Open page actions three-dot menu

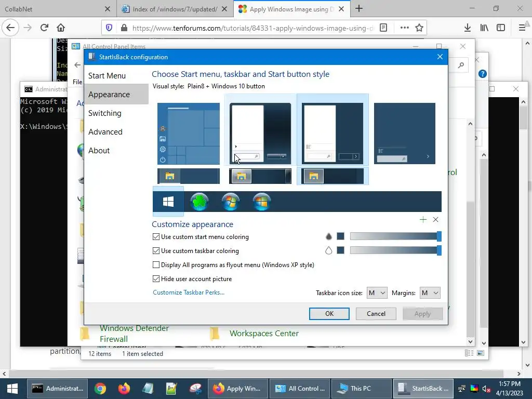(404, 28)
